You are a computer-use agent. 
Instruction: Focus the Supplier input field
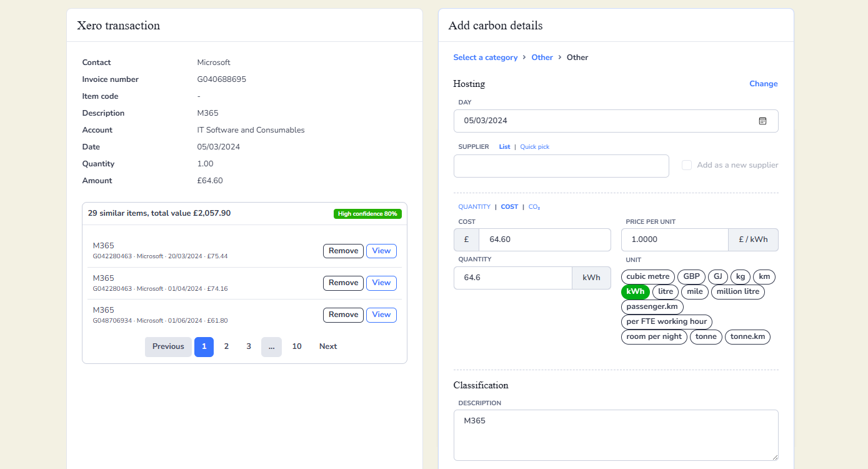coord(561,166)
